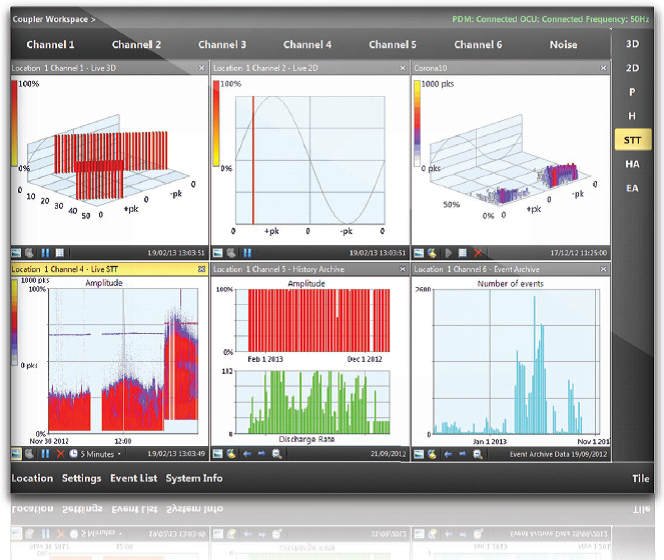Click the globe icon in Event Archive toolbar

point(432,454)
